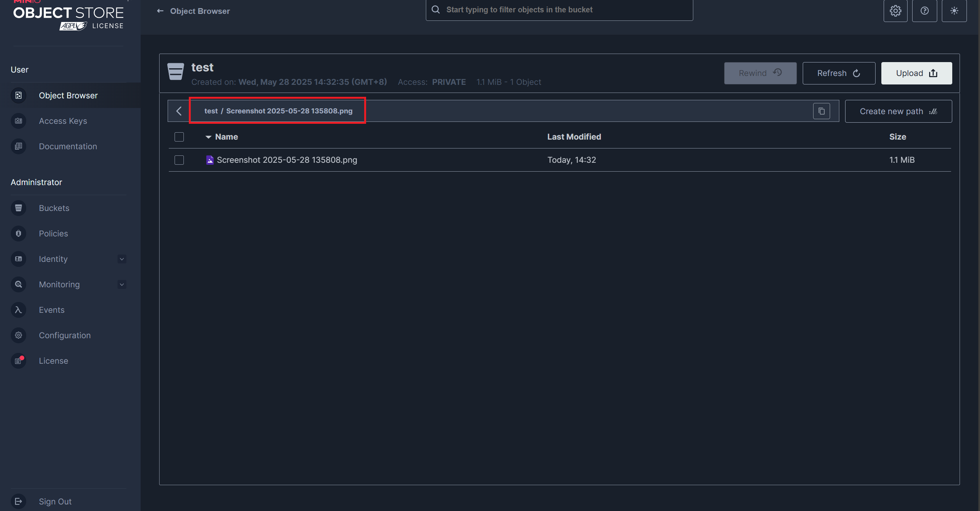
Task: Copy path with the clipboard icon
Action: click(822, 111)
